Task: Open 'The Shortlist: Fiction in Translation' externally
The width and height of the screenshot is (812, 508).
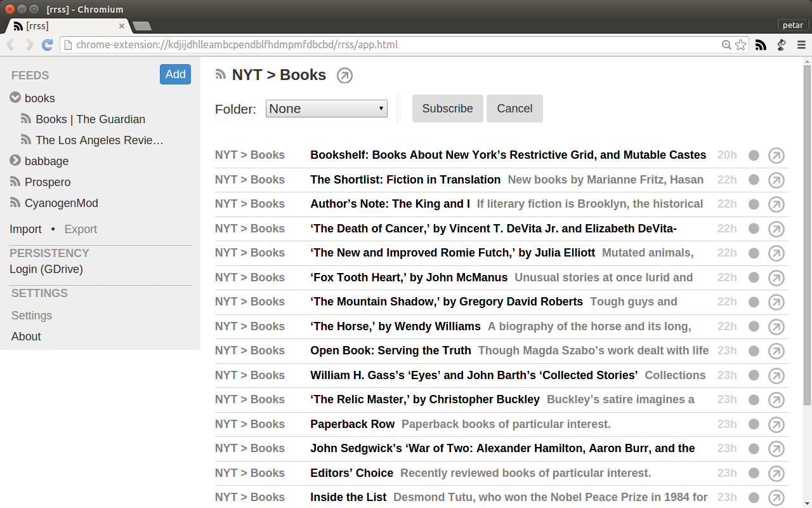Action: coord(776,180)
